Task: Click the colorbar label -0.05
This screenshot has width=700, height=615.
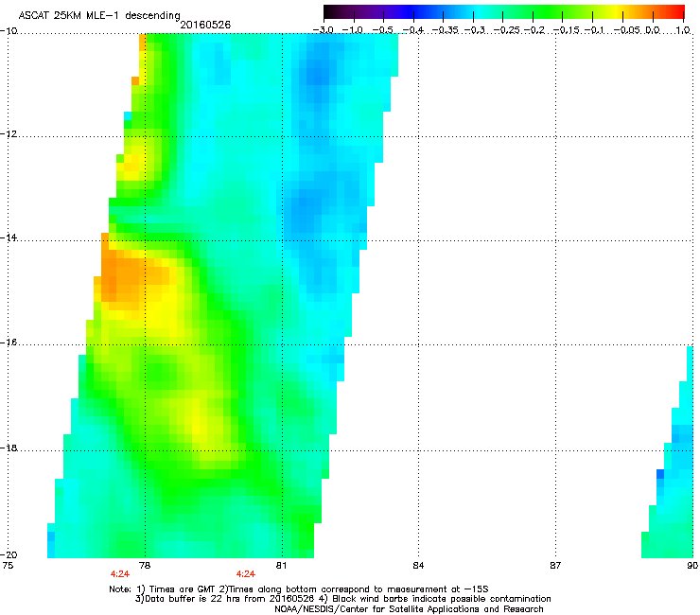Action: [x=627, y=30]
